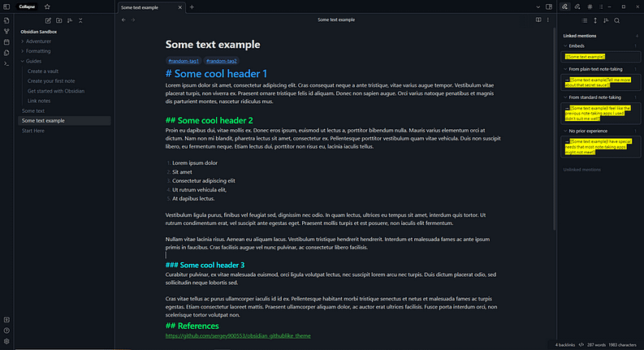Toggle the left sidebar
The image size is (644, 350).
coord(6,6)
